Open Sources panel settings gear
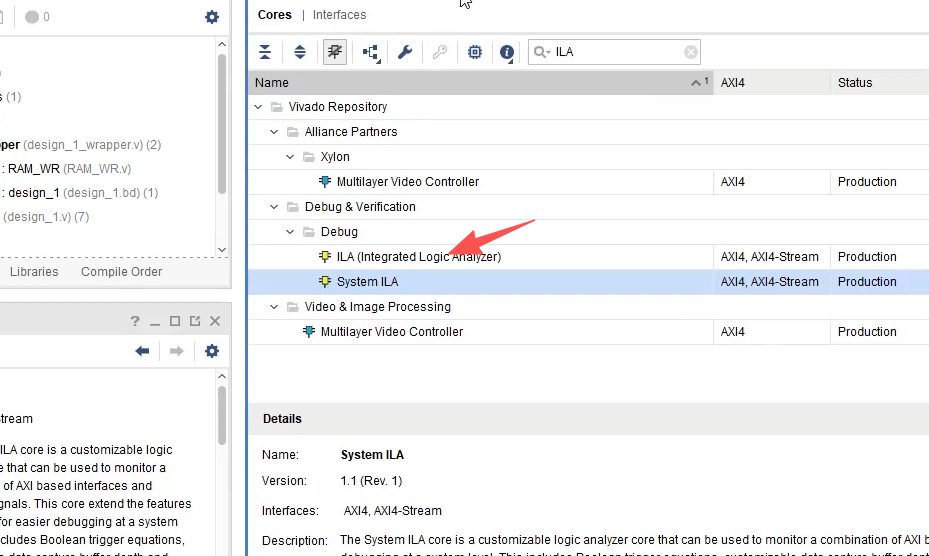This screenshot has width=929, height=556. [x=212, y=17]
